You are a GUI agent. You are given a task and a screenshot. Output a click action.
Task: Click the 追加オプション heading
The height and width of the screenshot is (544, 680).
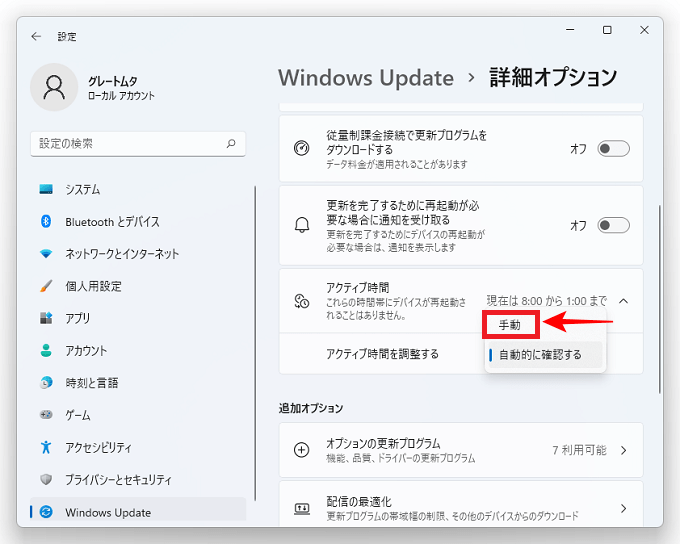point(311,408)
